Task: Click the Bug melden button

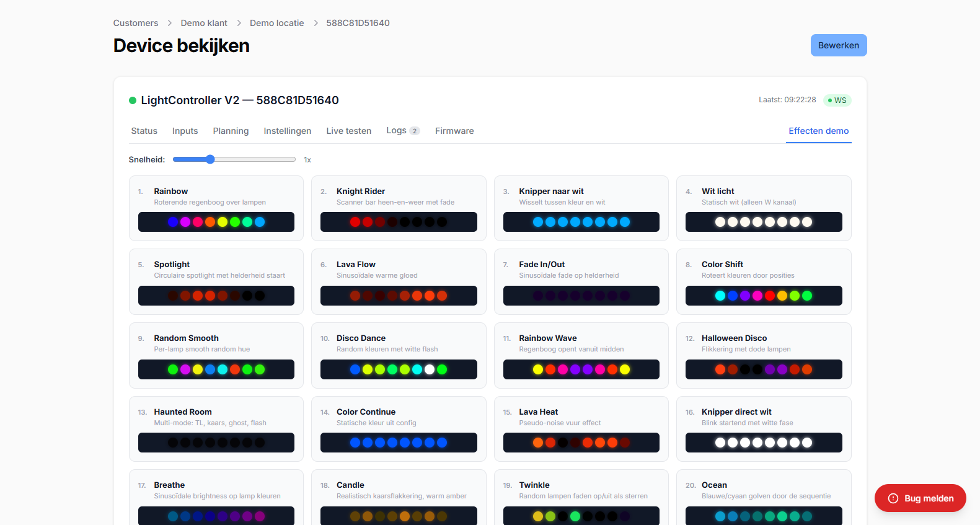Action: (920, 498)
